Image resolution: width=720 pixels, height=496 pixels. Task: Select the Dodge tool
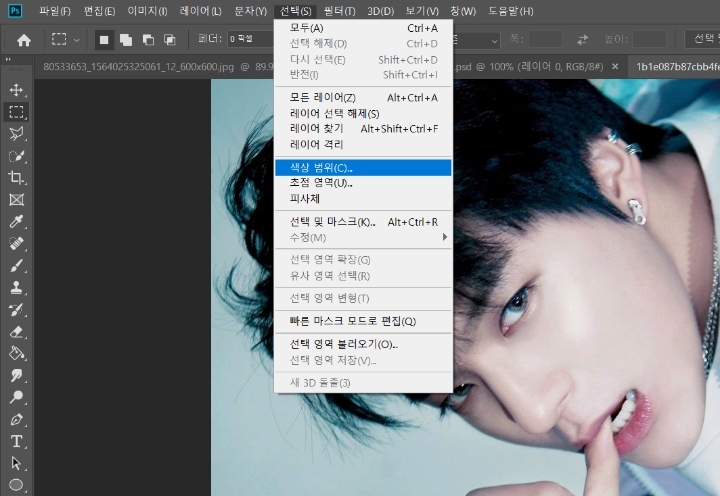tap(16, 397)
